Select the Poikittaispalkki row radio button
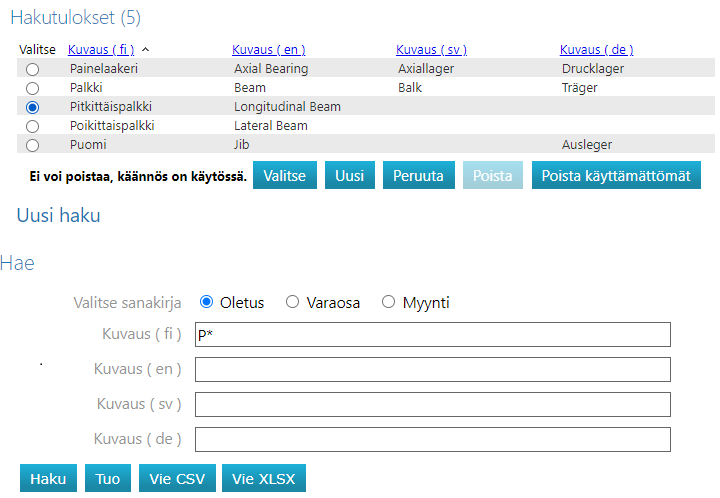The width and height of the screenshot is (720, 498). click(x=33, y=126)
